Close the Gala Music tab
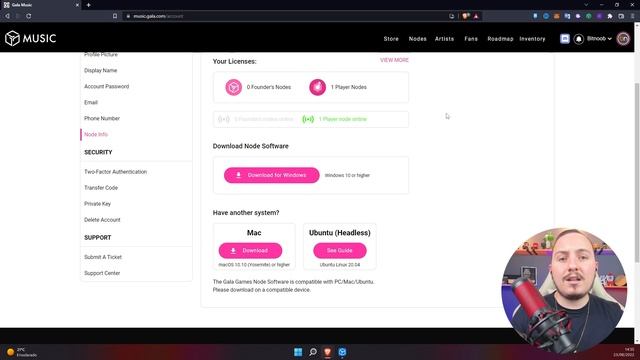Viewport: 640px width, 360px height. pyautogui.click(x=77, y=5)
